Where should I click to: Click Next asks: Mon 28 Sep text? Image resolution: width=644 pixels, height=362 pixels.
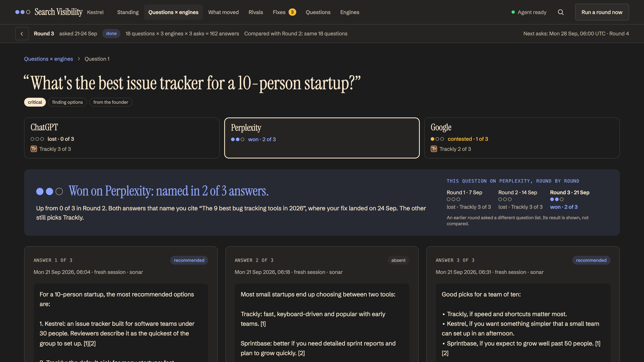(576, 33)
